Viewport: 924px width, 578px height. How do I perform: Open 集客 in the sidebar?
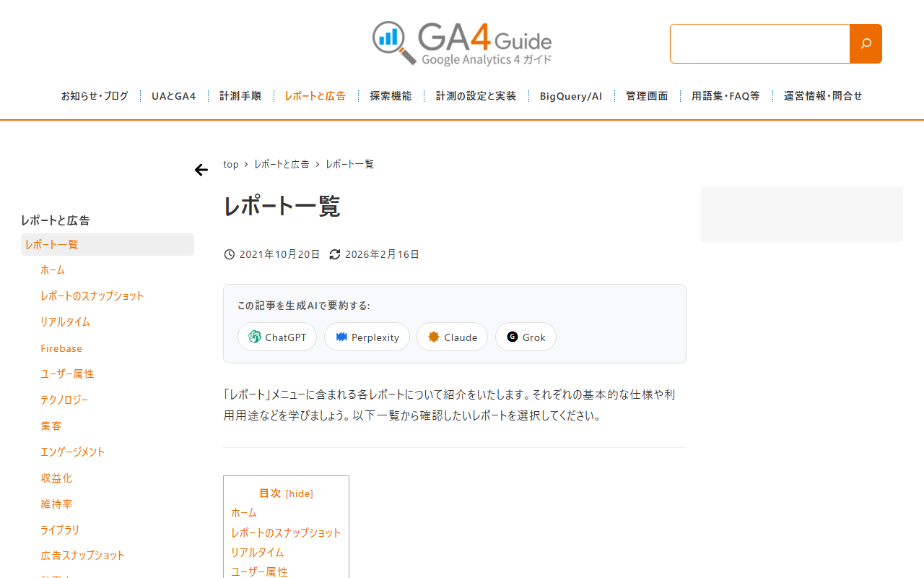51,426
